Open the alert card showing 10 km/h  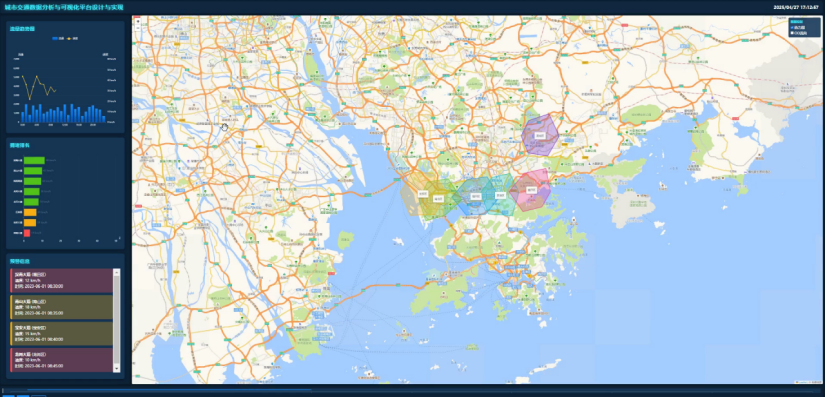(62, 360)
